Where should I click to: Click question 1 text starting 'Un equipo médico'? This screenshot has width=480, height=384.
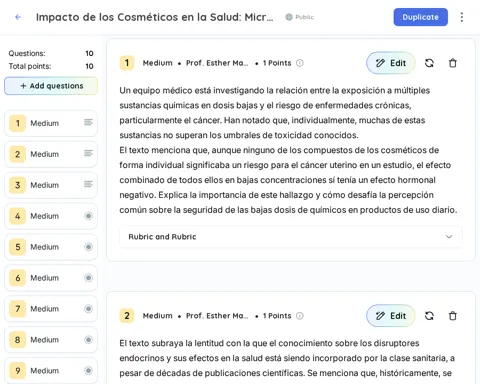tap(288, 150)
